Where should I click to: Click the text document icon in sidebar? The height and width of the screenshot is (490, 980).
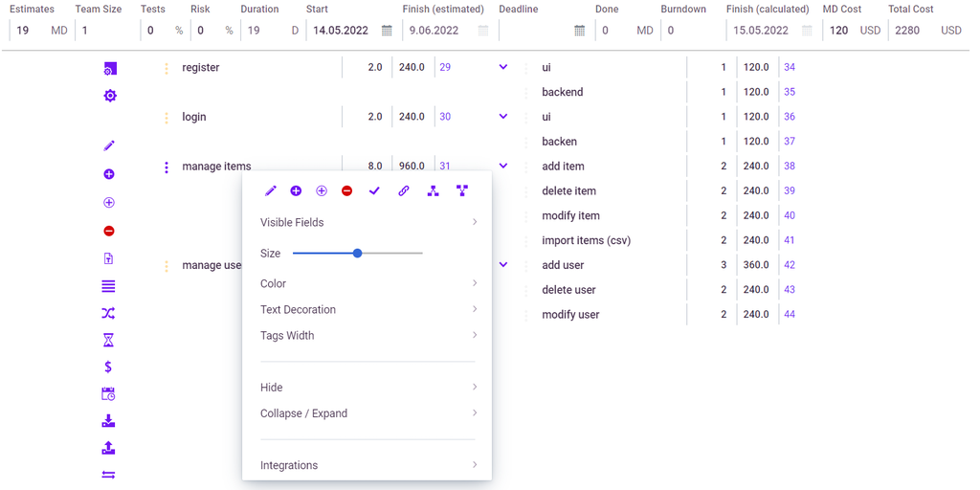pyautogui.click(x=108, y=258)
